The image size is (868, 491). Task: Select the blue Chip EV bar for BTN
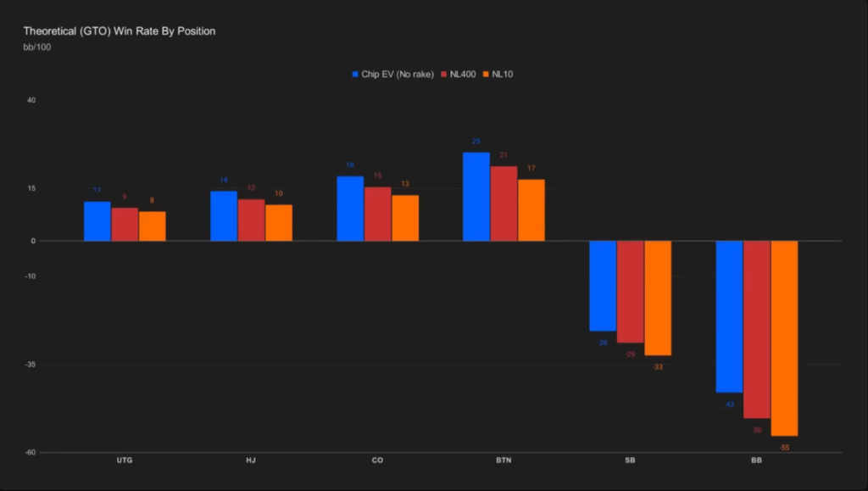pyautogui.click(x=476, y=197)
